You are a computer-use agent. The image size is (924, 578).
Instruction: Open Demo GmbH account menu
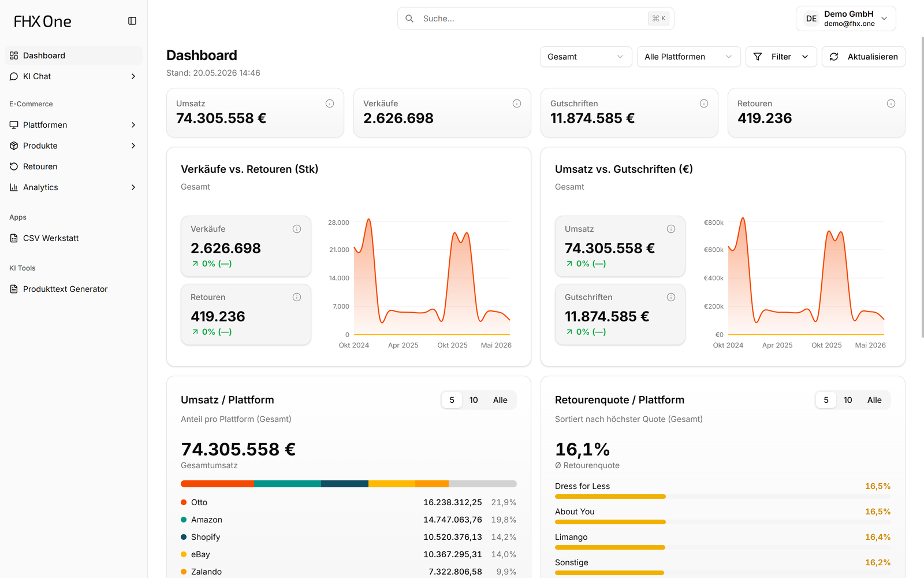(x=846, y=18)
